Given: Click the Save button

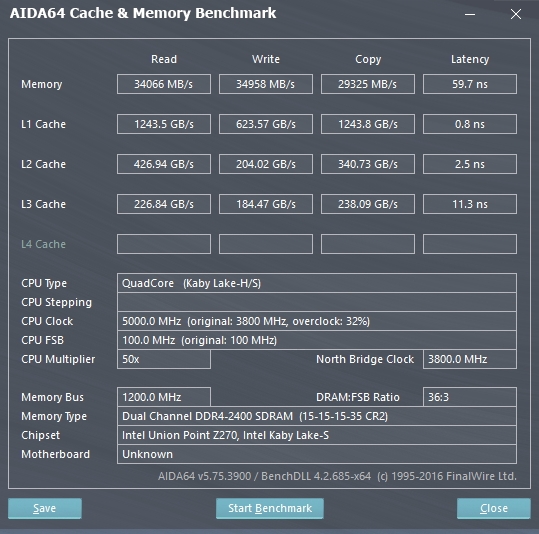Looking at the screenshot, I should click(x=45, y=508).
